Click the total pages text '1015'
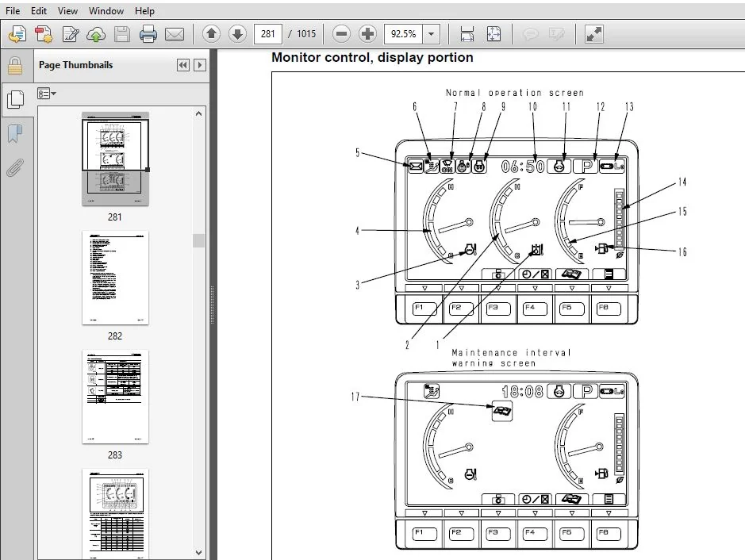This screenshot has height=560, width=745. click(x=306, y=34)
